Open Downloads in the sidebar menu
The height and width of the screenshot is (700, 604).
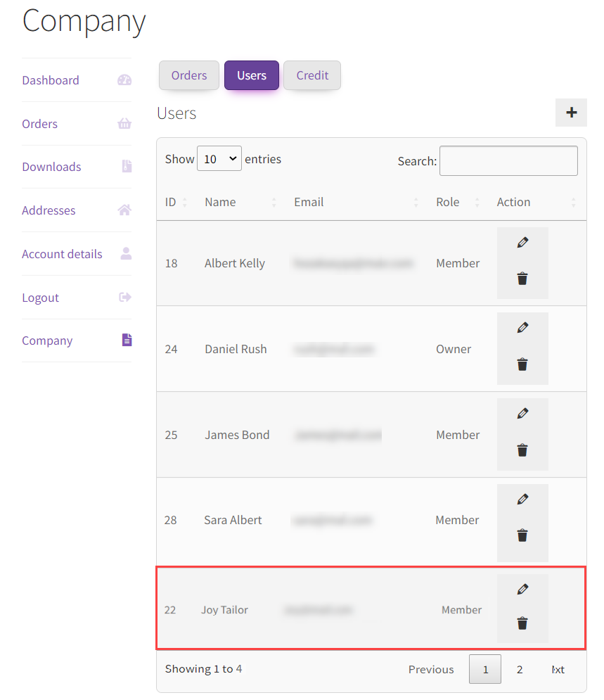51,167
